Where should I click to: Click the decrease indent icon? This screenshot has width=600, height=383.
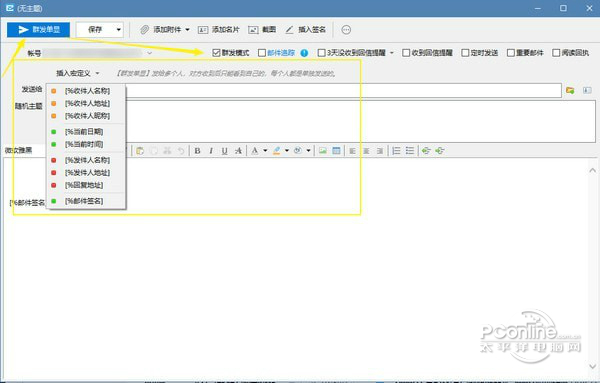[426, 151]
